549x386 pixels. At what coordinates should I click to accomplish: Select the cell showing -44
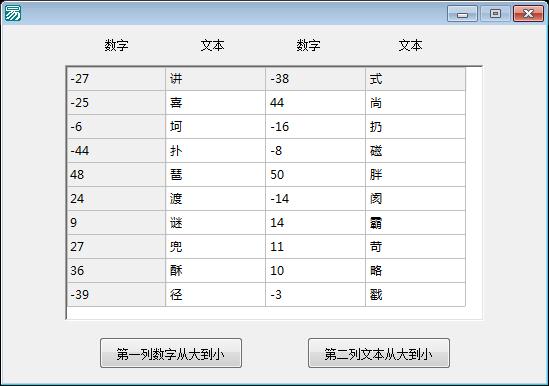[x=116, y=151]
